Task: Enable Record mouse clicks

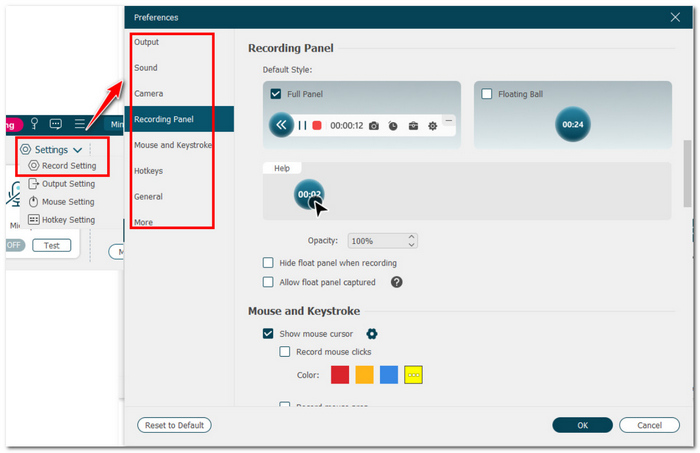Action: [x=284, y=352]
